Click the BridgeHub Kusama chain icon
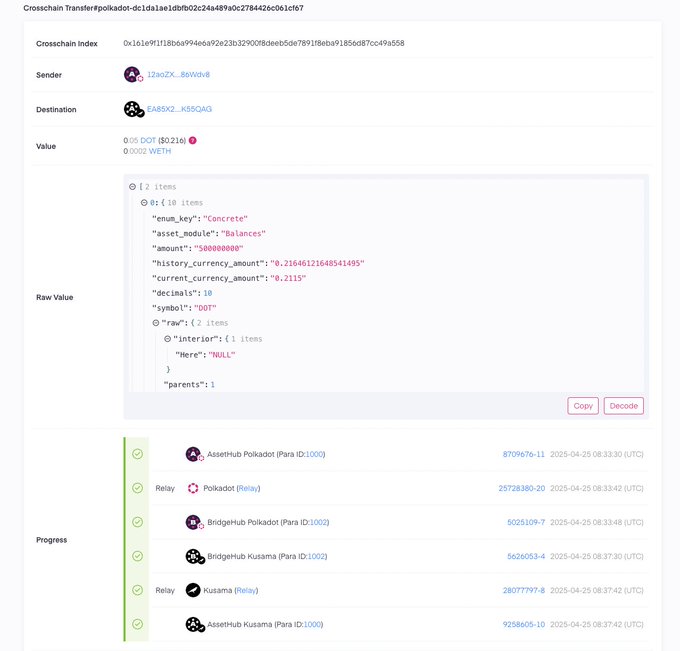Screen dimensions: 680x651 pos(193,556)
